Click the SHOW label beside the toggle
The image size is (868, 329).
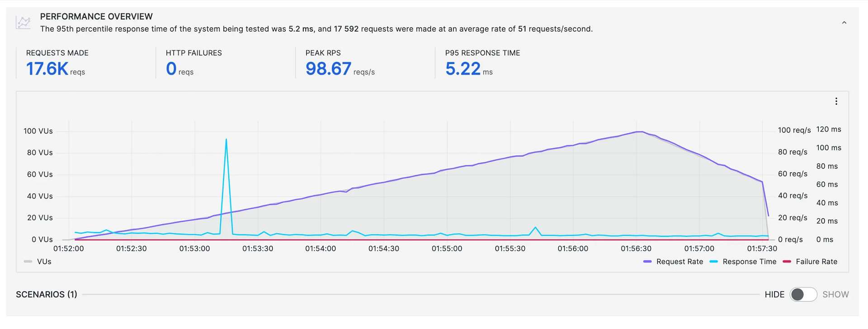(835, 295)
